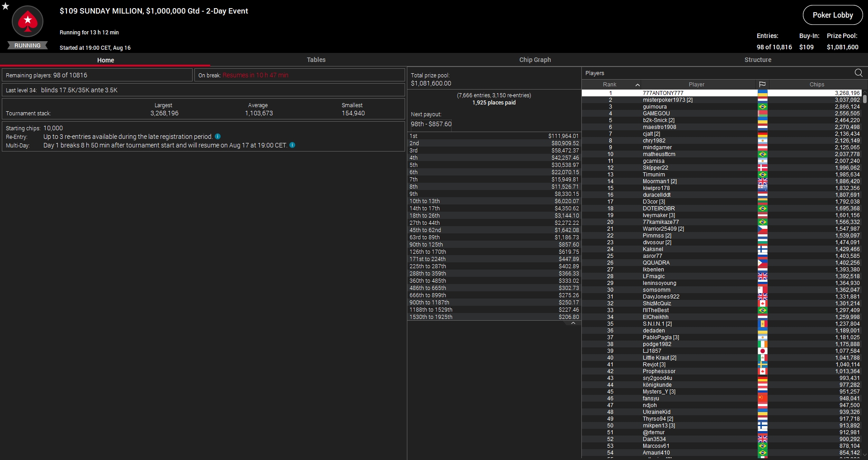Click the Resumes in 10 h 47 min text
Image resolution: width=868 pixels, height=460 pixels.
255,75
